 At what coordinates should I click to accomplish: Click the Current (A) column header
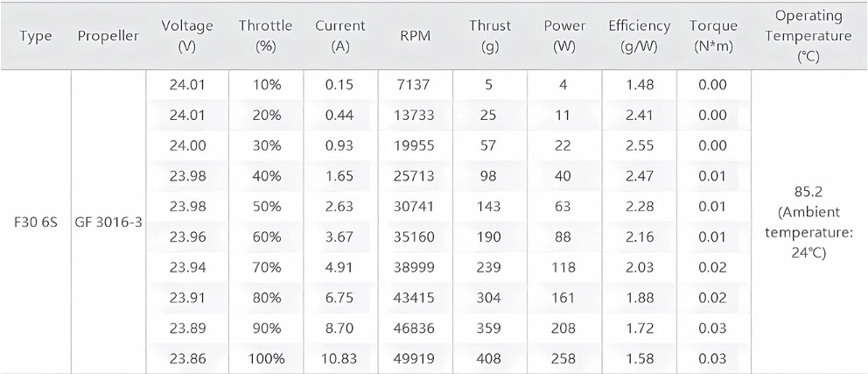pyautogui.click(x=340, y=36)
